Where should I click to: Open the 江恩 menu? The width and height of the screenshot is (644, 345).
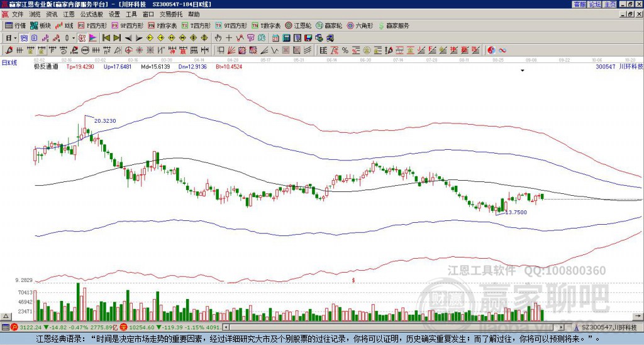[x=69, y=14]
